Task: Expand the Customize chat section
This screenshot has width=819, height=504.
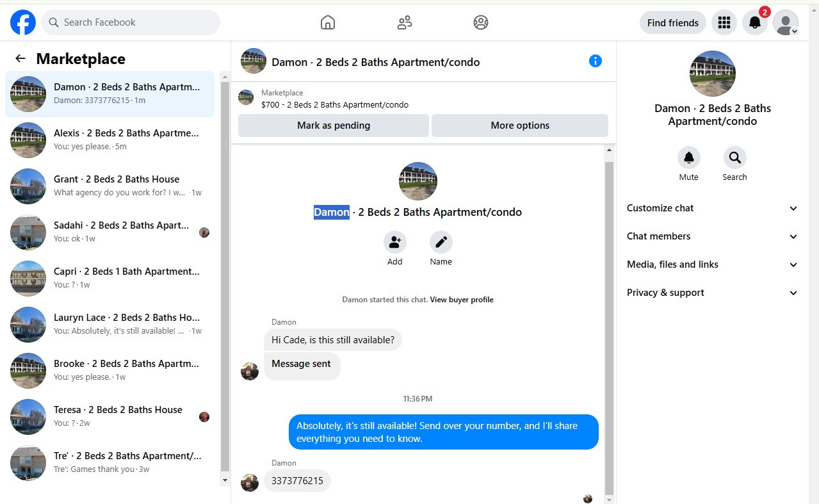Action: [713, 208]
